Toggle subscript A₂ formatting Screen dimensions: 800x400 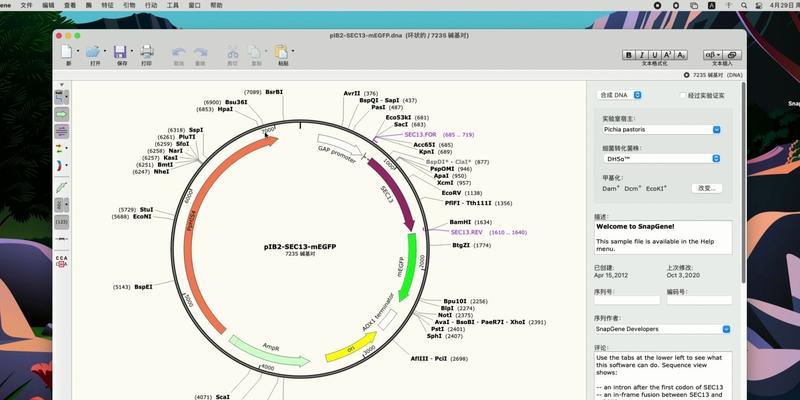pos(681,55)
